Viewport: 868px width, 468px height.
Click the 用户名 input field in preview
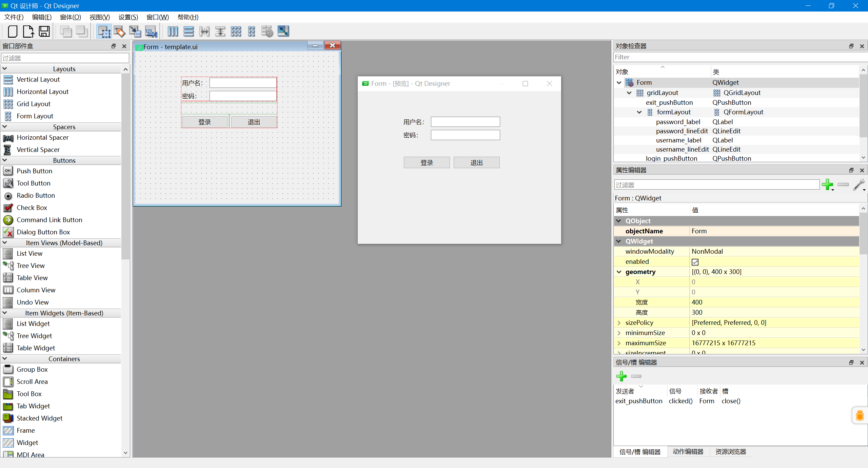point(465,122)
